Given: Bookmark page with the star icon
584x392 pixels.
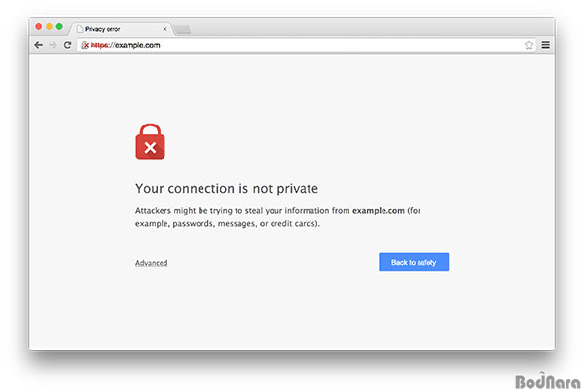Looking at the screenshot, I should pos(529,45).
